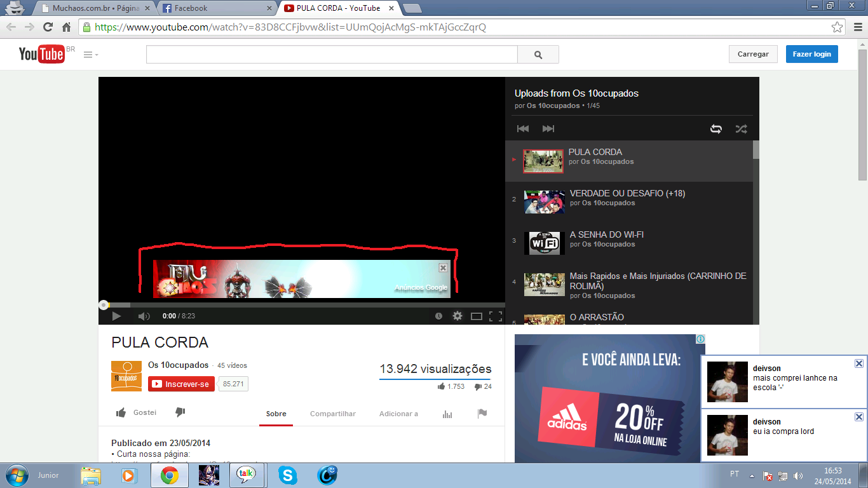This screenshot has height=488, width=868.
Task: Click the Watch Later clock icon
Action: pos(438,316)
